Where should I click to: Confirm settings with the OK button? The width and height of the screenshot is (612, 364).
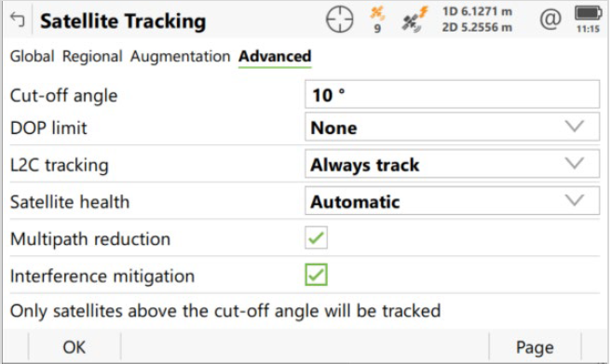(75, 347)
